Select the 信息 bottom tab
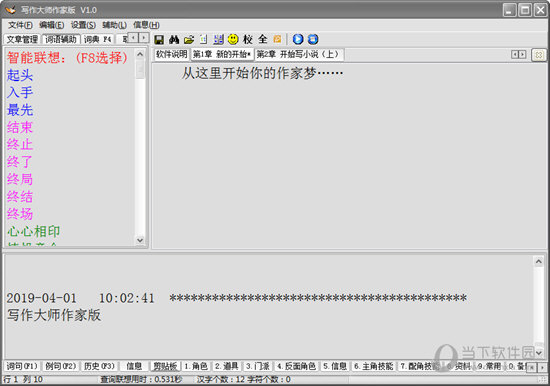 click(134, 366)
